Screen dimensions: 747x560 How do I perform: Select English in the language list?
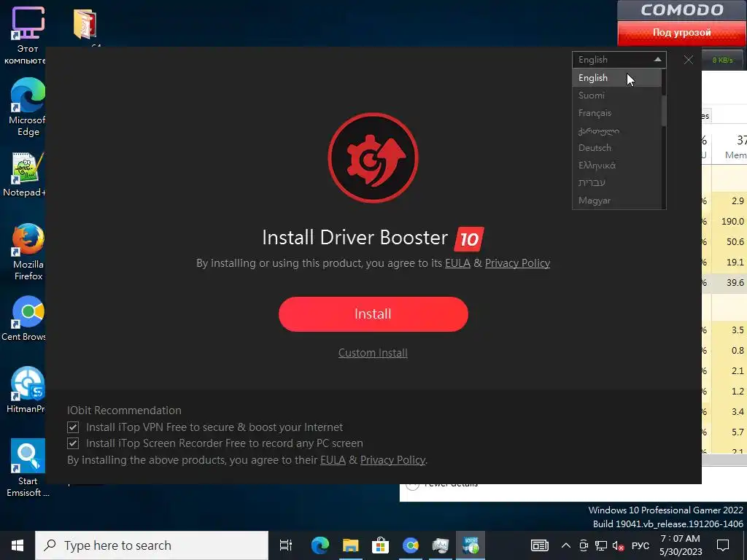616,77
